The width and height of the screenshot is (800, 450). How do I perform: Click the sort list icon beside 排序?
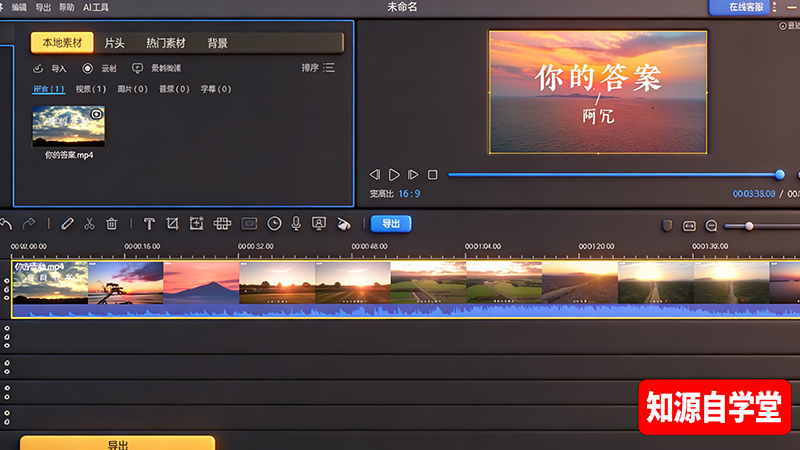[329, 68]
